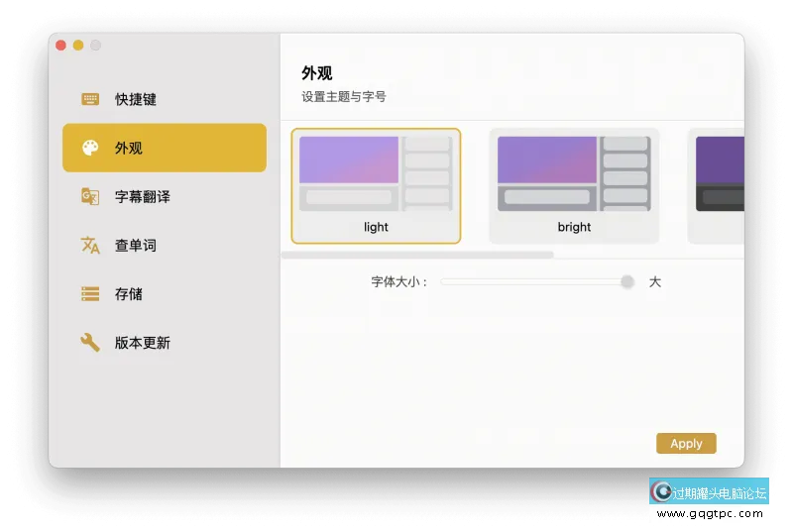Image resolution: width=793 pixels, height=532 pixels.
Task: Click the translate icon beside 字幕翻译
Action: point(90,196)
